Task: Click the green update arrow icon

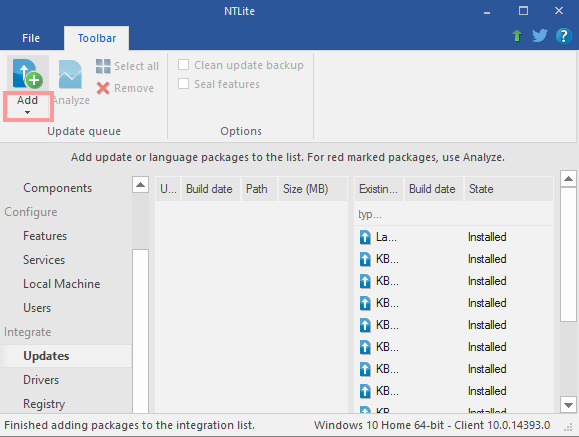Action: [517, 36]
